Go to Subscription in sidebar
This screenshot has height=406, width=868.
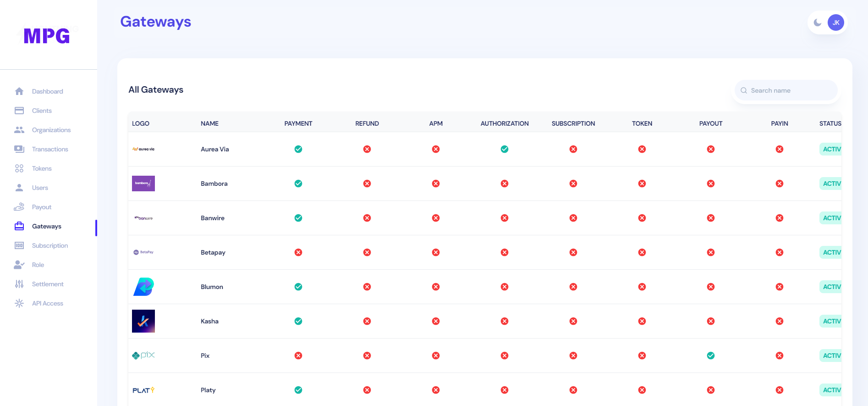point(50,245)
